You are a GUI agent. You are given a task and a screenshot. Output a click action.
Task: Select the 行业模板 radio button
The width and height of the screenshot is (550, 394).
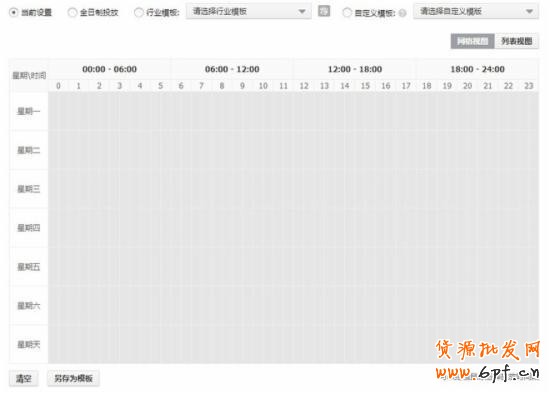point(138,13)
